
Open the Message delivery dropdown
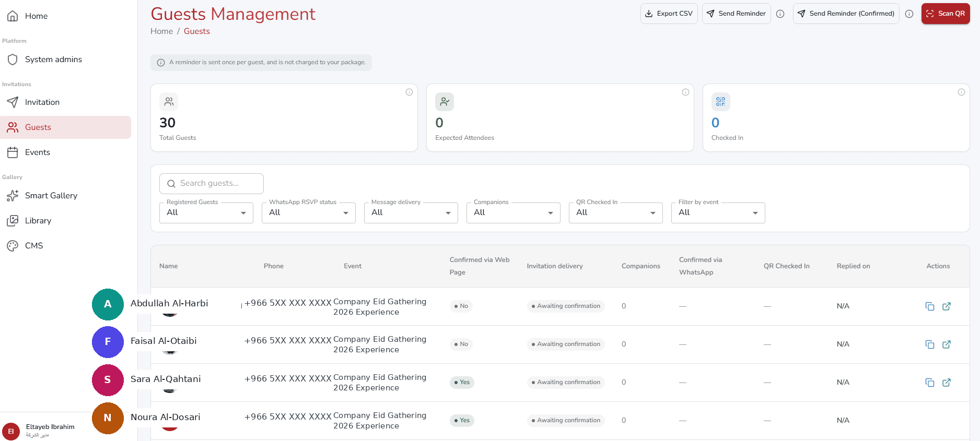(411, 212)
